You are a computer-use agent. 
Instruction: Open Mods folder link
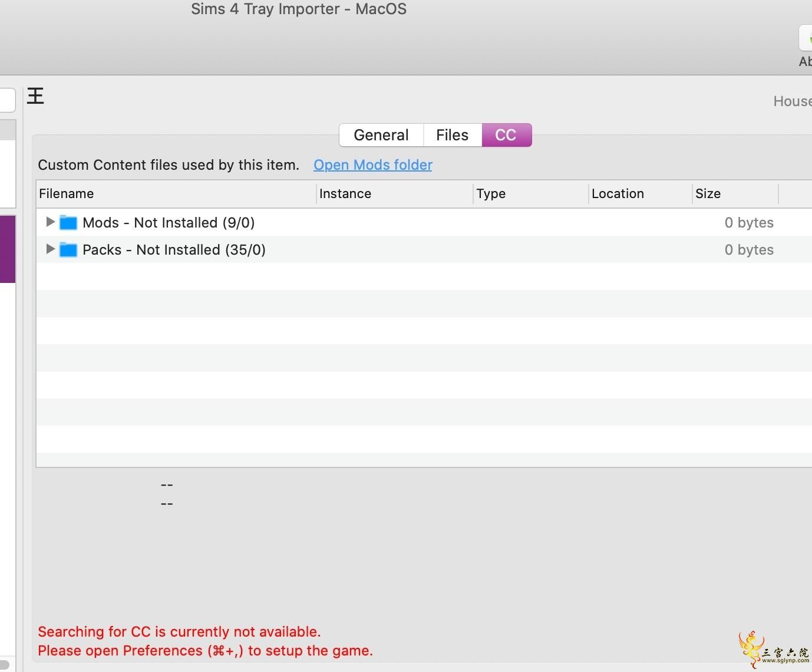point(373,165)
